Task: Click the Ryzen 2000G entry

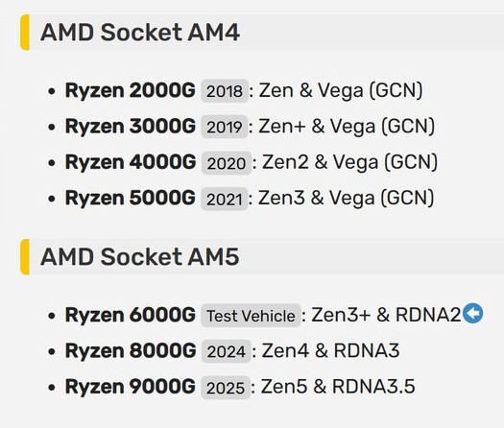Action: tap(131, 90)
